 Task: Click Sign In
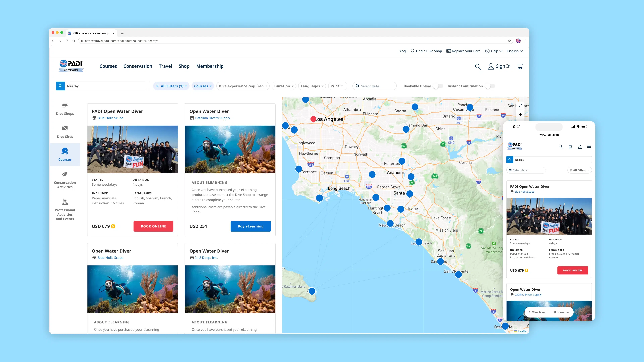point(499,66)
